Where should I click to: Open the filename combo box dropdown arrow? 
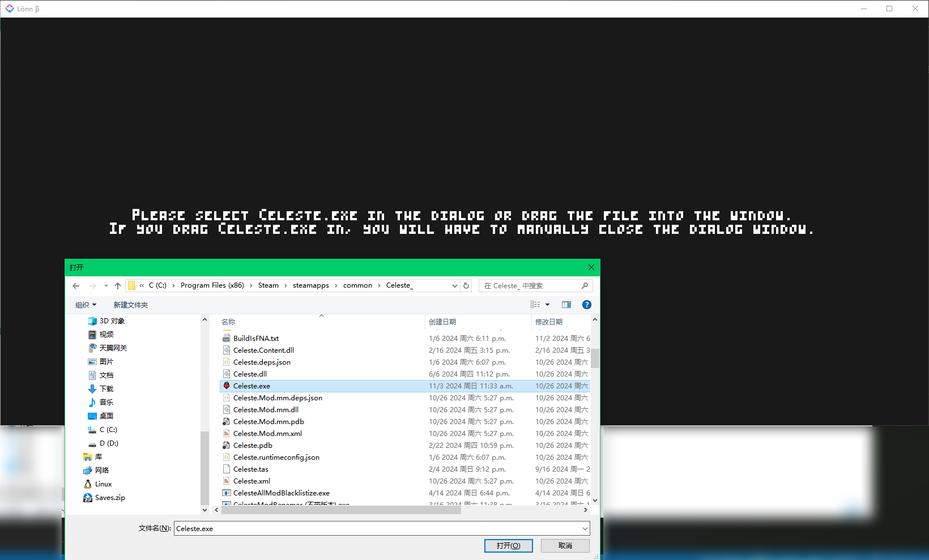pyautogui.click(x=585, y=528)
